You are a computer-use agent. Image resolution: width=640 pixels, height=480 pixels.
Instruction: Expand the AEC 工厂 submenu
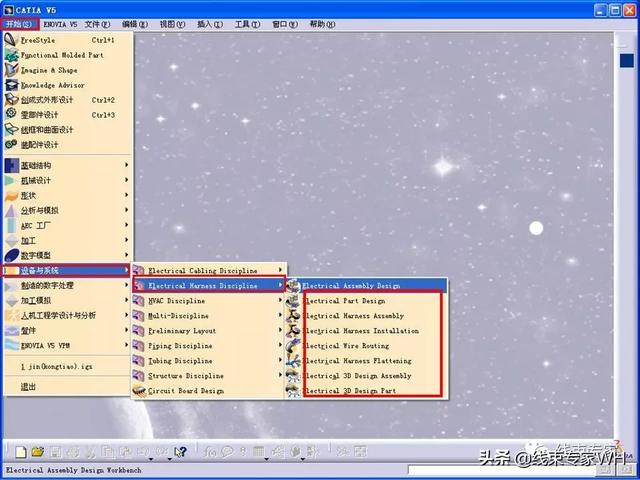coord(68,225)
